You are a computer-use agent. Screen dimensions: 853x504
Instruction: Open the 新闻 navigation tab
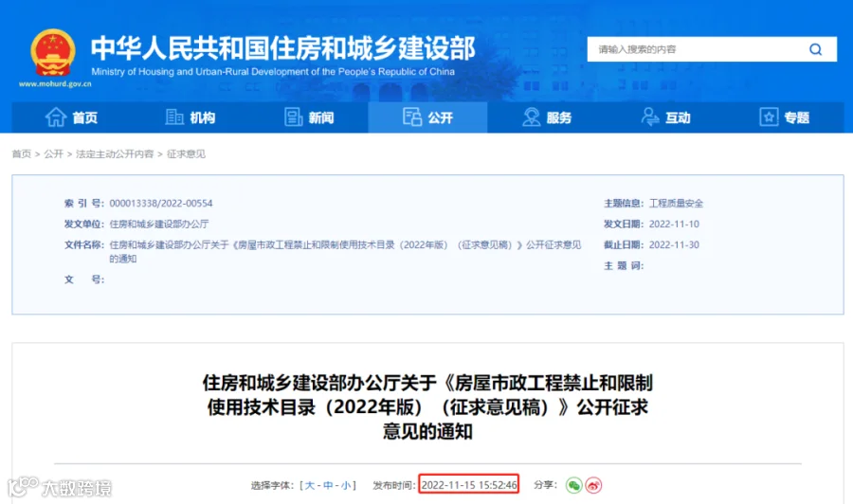click(309, 117)
